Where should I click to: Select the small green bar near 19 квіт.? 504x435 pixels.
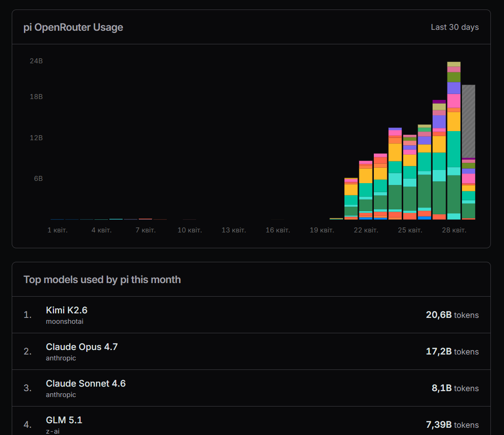[336, 218]
